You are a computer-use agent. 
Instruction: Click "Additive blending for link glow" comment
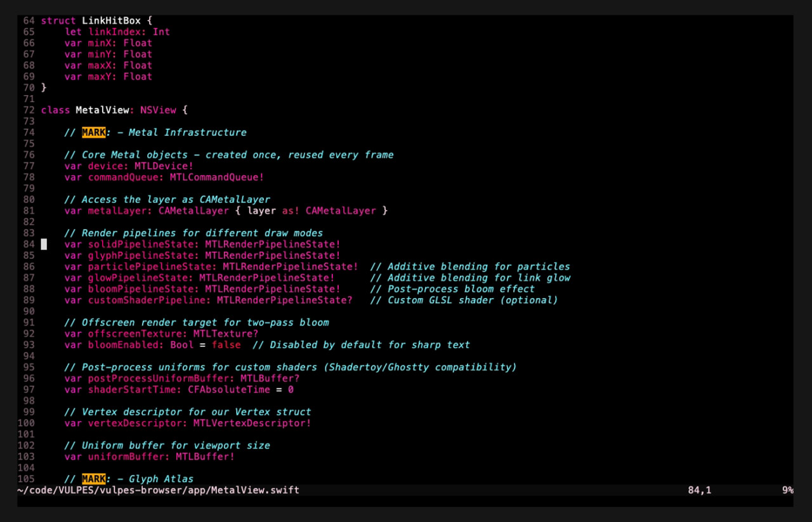[470, 278]
